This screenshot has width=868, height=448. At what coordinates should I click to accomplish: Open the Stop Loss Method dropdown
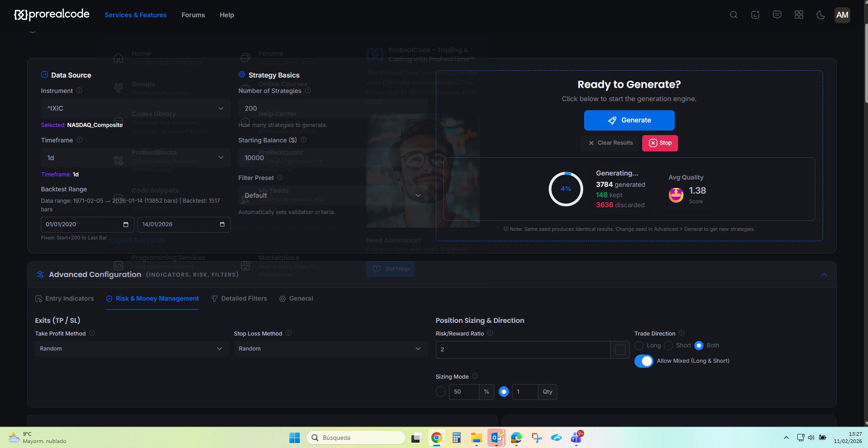331,349
